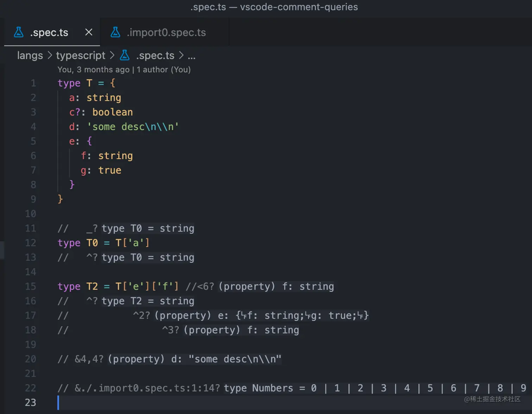Click '//<6? (property) f: string' inline hint
Viewport: 532px width, 414px height.
pos(260,287)
